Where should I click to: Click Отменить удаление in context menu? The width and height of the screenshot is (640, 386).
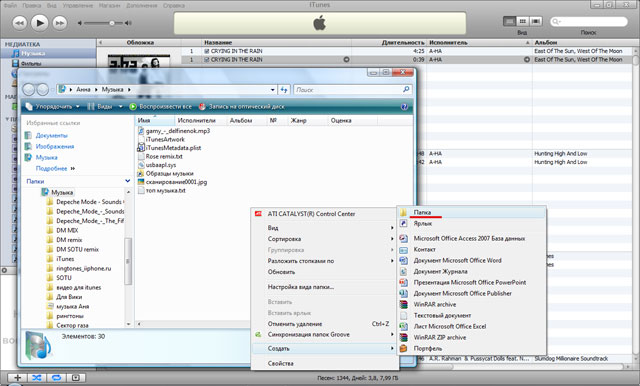pos(324,324)
